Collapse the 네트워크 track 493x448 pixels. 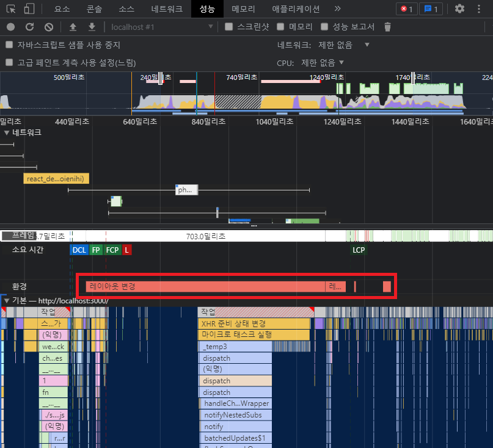(6, 132)
